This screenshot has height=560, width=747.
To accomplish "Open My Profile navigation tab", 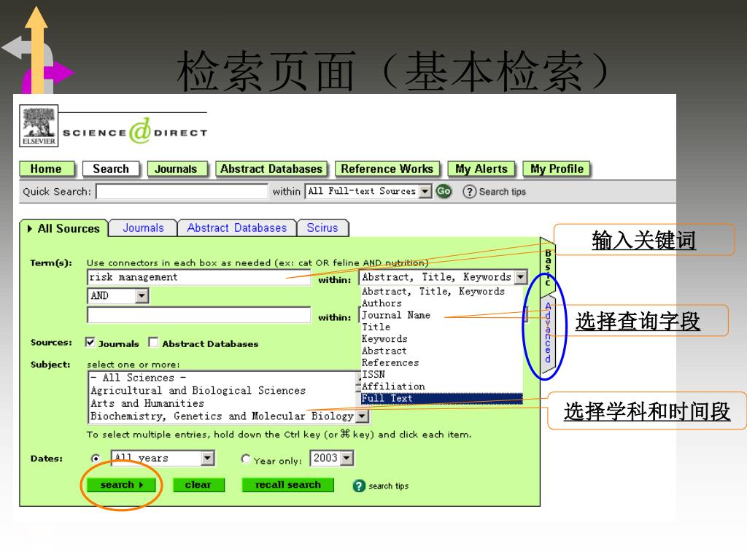I will [557, 169].
